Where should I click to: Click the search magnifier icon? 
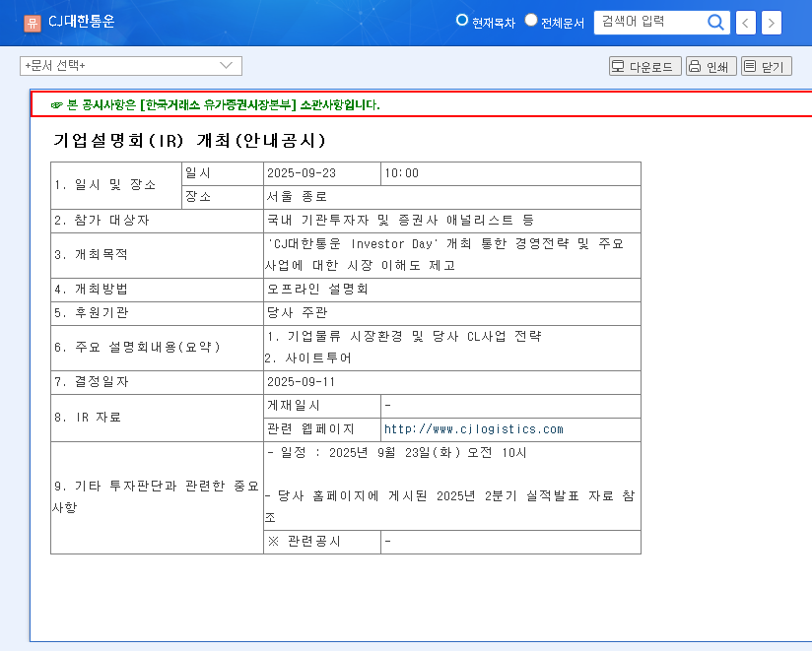pyautogui.click(x=716, y=22)
